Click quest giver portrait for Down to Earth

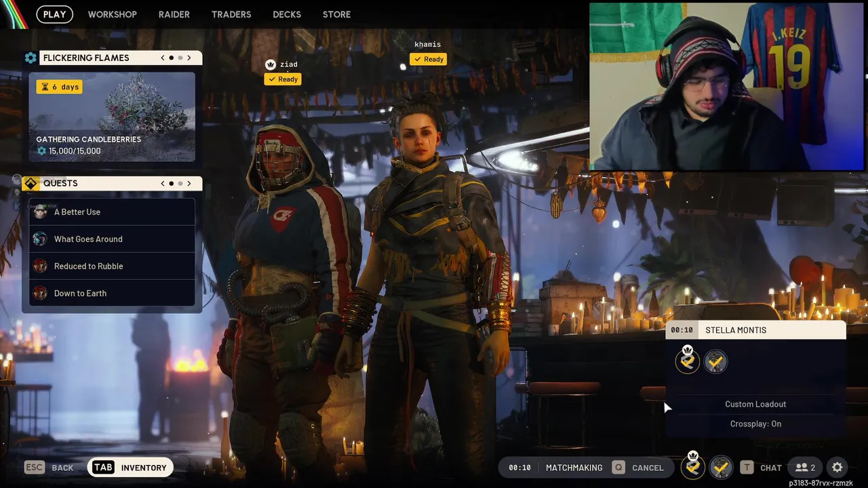[x=40, y=293]
